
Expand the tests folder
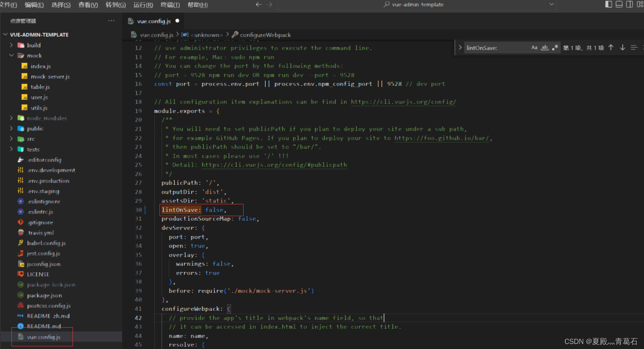(x=33, y=149)
